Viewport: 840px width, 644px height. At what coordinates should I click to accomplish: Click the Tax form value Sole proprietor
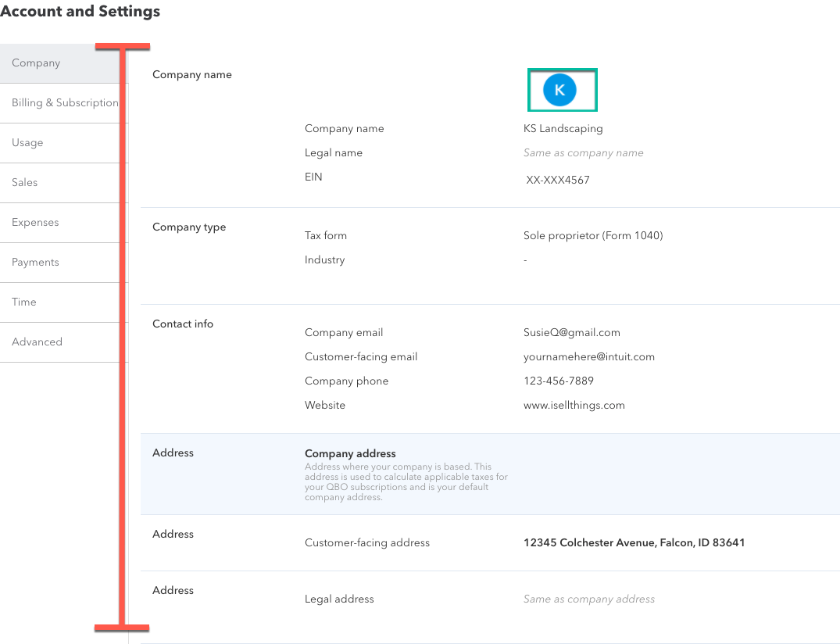click(592, 235)
